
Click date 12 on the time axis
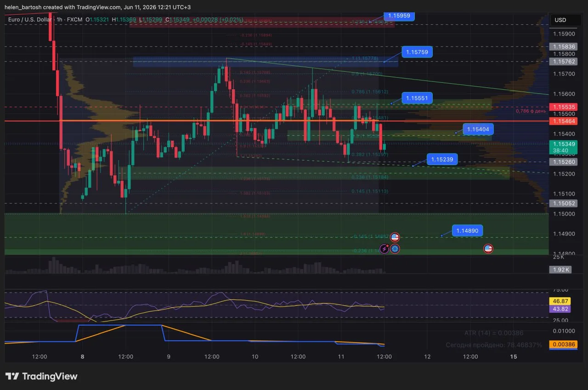click(427, 356)
